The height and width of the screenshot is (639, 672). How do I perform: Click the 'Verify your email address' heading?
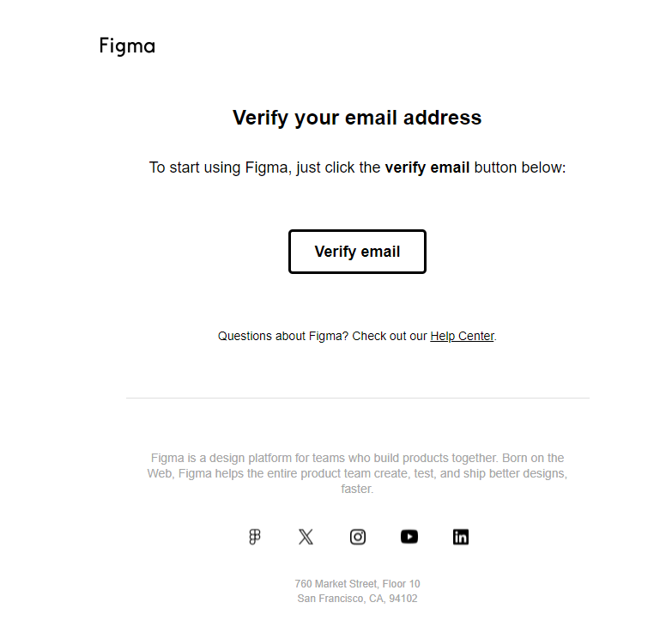[x=357, y=118]
